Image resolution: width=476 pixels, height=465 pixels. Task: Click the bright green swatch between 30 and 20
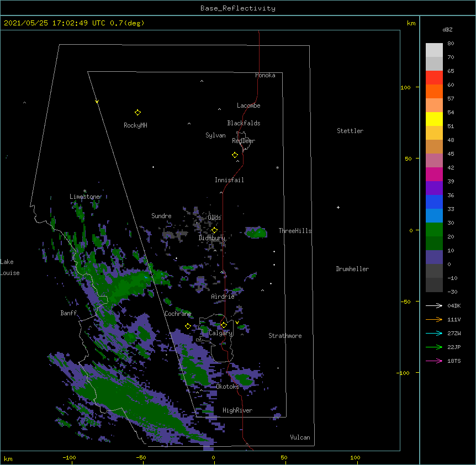[x=434, y=230]
